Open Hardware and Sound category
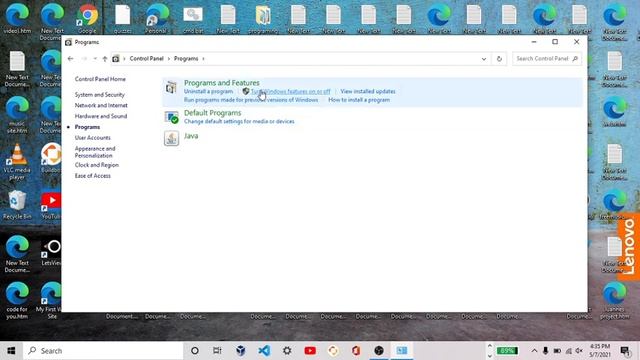Viewport: 640px width, 360px height. (101, 116)
